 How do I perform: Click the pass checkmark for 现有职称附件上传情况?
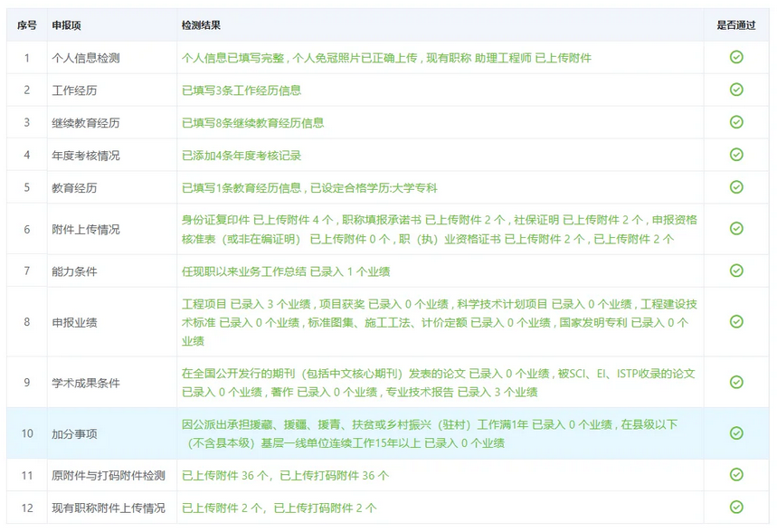pos(736,508)
